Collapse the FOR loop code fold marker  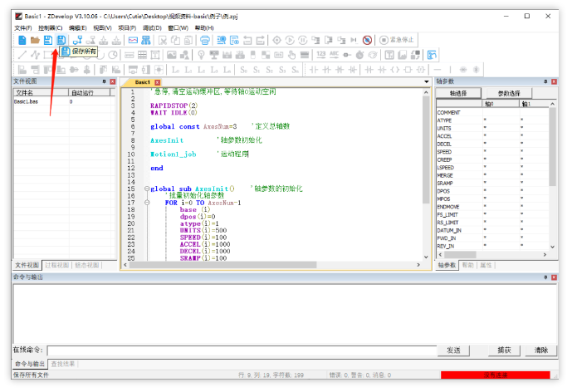coord(147,203)
